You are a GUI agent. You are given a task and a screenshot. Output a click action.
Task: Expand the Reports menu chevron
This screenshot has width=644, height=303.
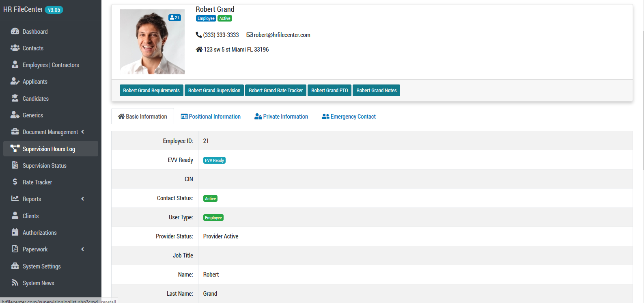(83, 199)
